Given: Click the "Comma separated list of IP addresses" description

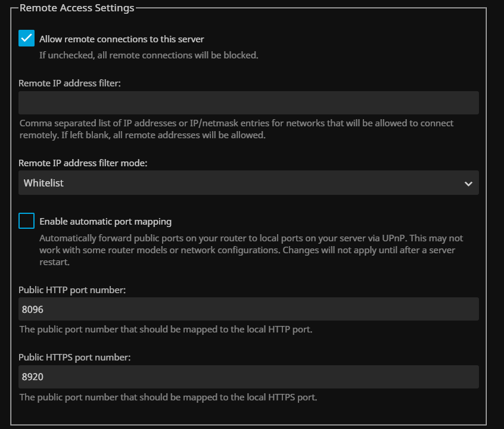Looking at the screenshot, I should click(237, 129).
